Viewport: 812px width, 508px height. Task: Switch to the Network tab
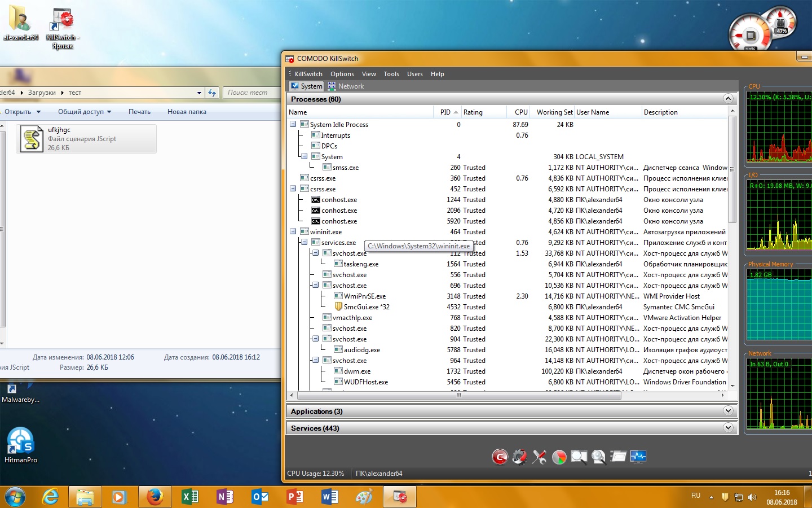click(346, 86)
